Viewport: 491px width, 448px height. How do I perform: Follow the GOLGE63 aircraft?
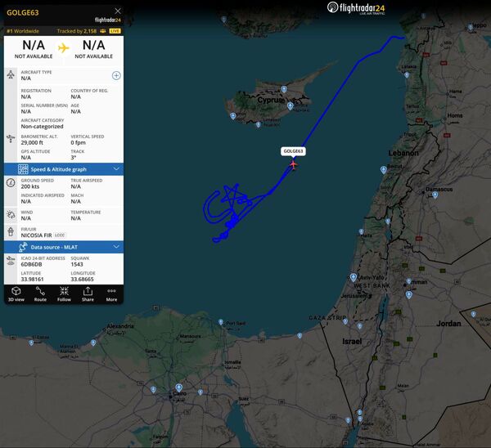(x=64, y=294)
